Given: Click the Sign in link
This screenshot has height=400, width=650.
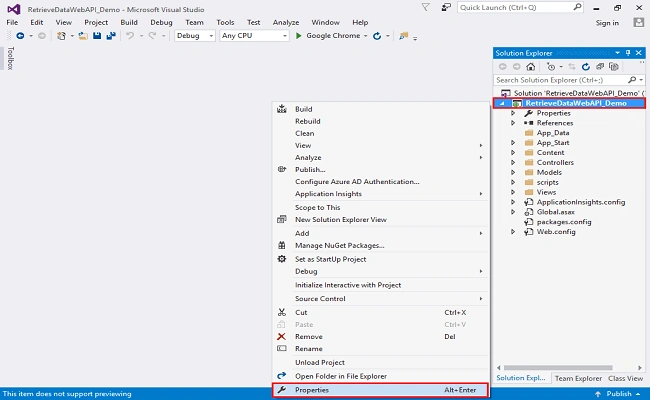Looking at the screenshot, I should pos(607,23).
